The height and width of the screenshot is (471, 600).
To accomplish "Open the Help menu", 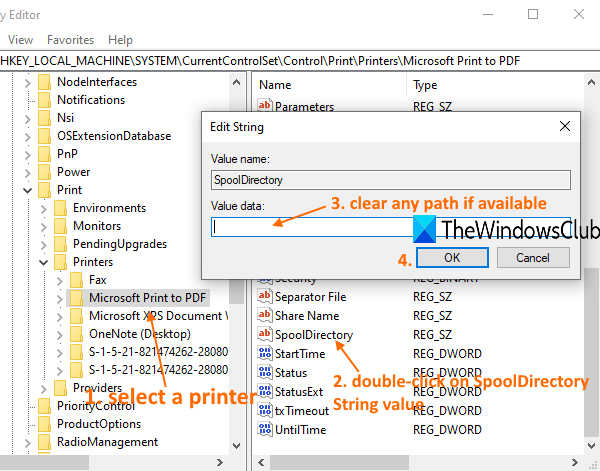I will 120,40.
